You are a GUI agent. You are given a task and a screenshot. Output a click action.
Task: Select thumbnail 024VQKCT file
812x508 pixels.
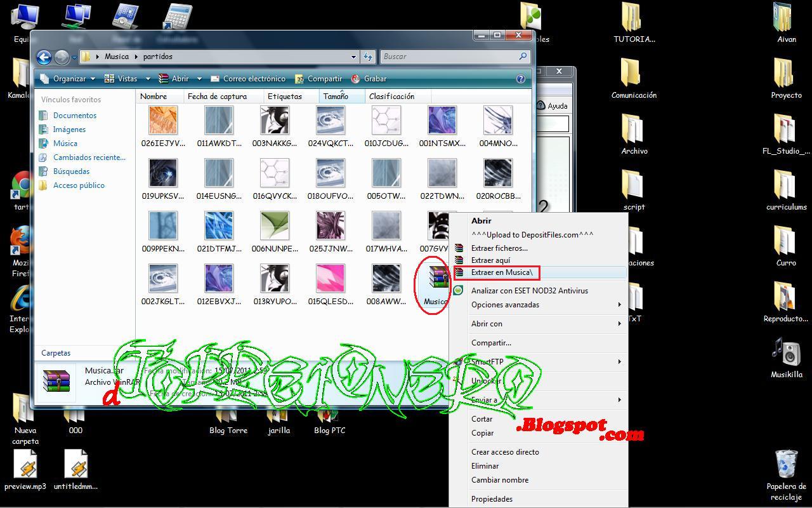click(x=331, y=126)
